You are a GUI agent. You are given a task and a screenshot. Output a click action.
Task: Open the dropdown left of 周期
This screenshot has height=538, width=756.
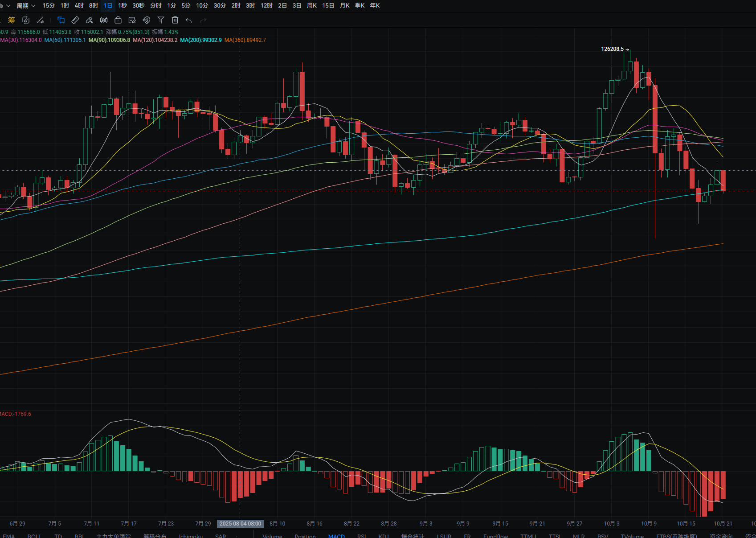click(x=6, y=5)
